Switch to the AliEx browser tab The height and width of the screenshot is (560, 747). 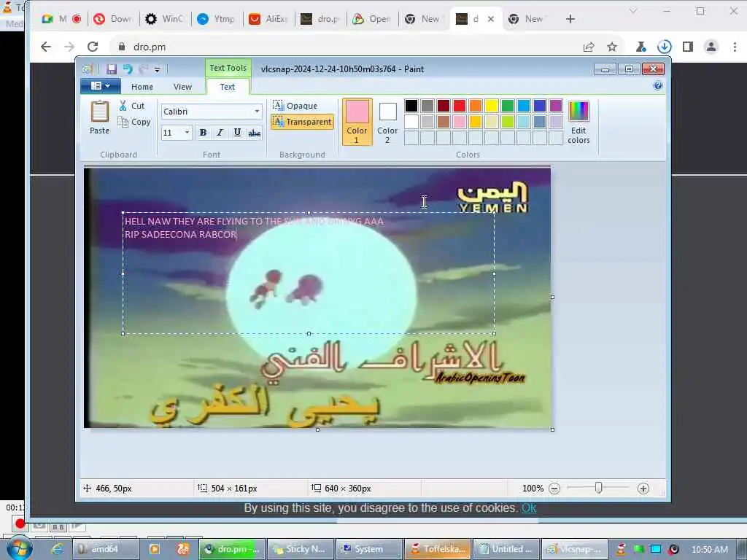pos(269,19)
